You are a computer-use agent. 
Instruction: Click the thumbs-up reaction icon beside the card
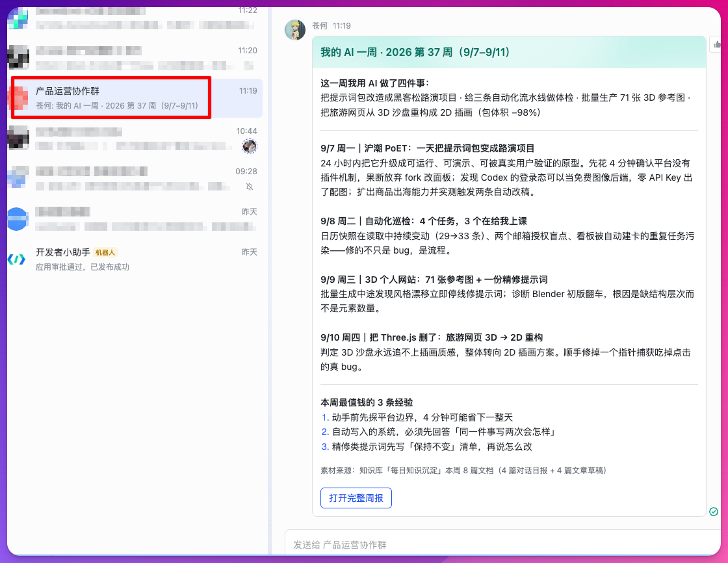pyautogui.click(x=717, y=45)
